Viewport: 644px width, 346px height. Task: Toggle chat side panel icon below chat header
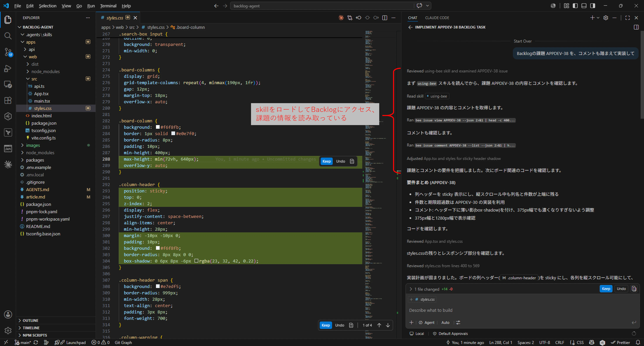tap(636, 27)
